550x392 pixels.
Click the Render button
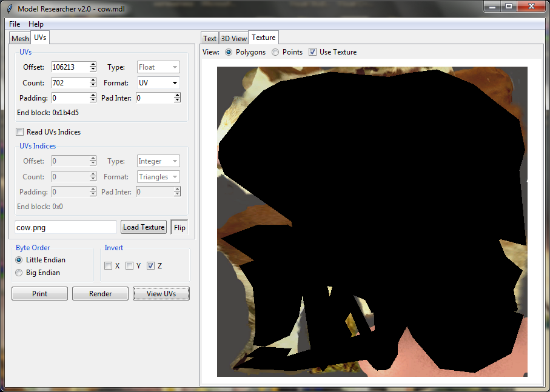pyautogui.click(x=100, y=294)
